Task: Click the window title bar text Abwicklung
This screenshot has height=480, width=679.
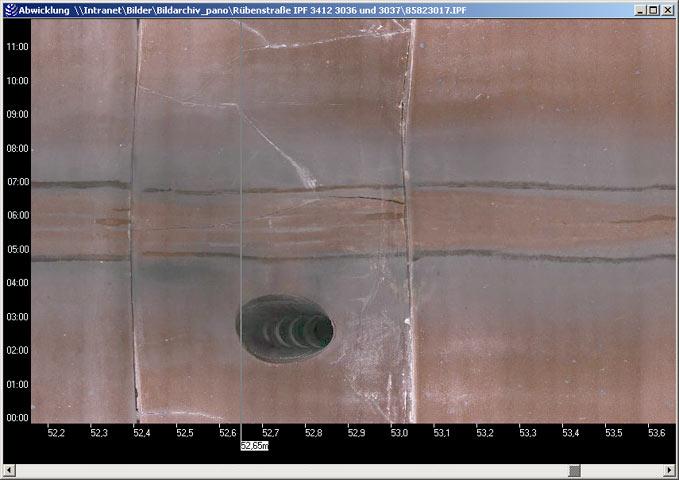Action: tap(46, 9)
